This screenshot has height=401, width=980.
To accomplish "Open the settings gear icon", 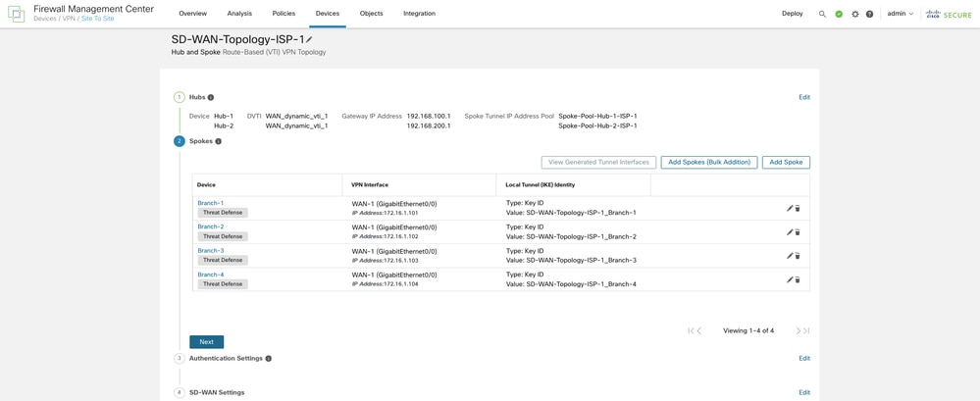I will pyautogui.click(x=855, y=14).
